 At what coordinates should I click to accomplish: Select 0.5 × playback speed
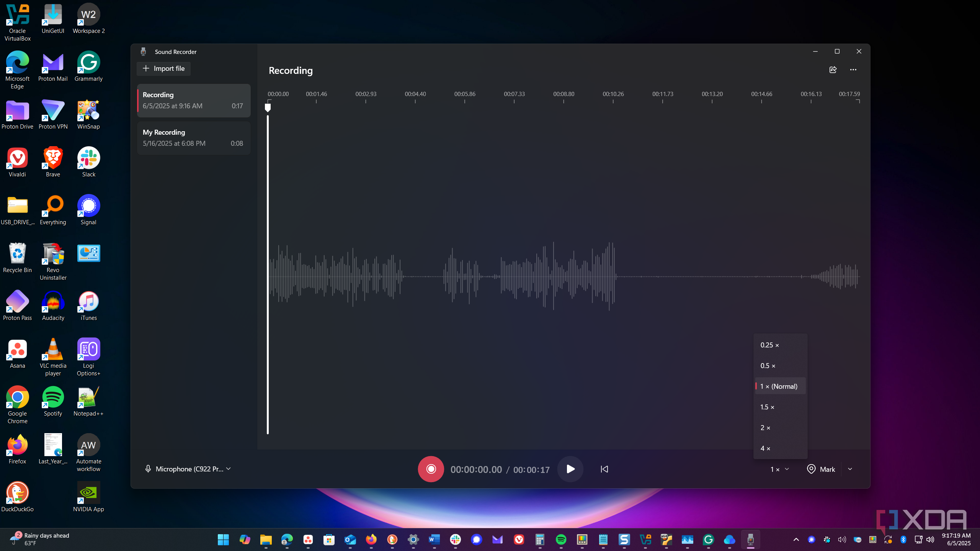tap(780, 366)
